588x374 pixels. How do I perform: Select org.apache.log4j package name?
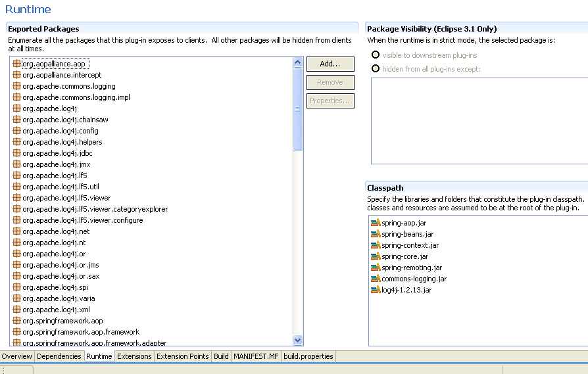[49, 108]
